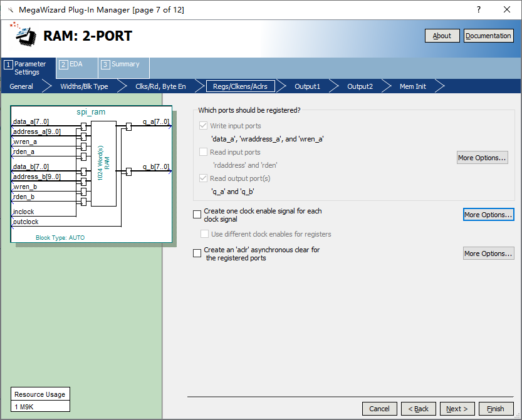522x420 pixels.
Task: Open More Options for registered ports
Action: [482, 158]
